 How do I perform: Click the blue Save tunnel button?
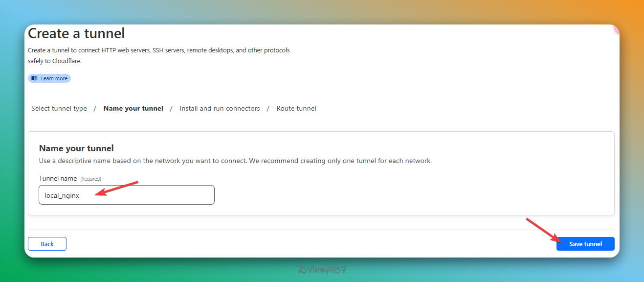coord(585,244)
